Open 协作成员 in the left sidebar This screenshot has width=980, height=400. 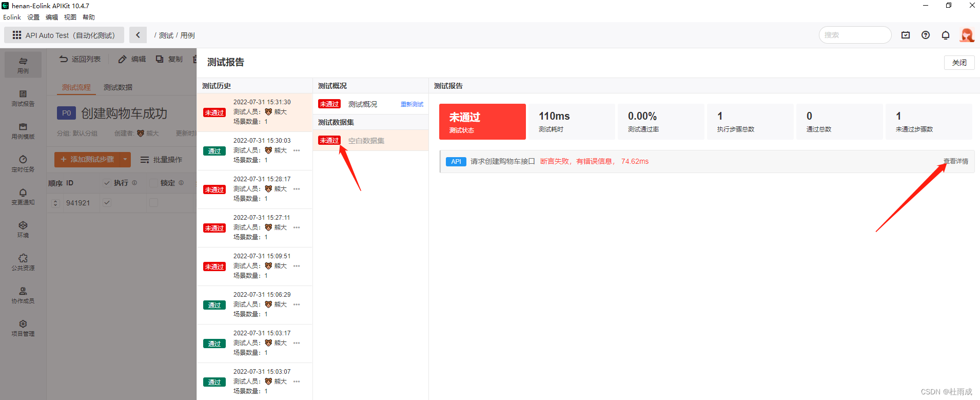(x=23, y=295)
